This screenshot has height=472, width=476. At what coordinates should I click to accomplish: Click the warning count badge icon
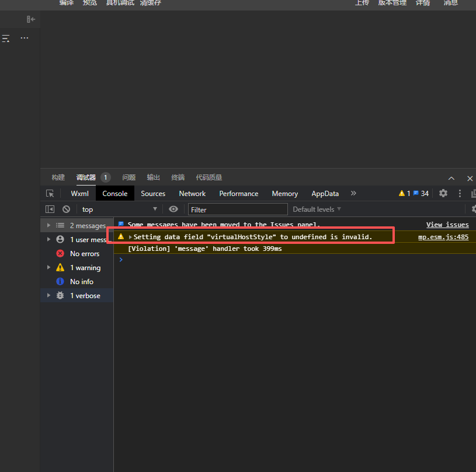pyautogui.click(x=402, y=193)
